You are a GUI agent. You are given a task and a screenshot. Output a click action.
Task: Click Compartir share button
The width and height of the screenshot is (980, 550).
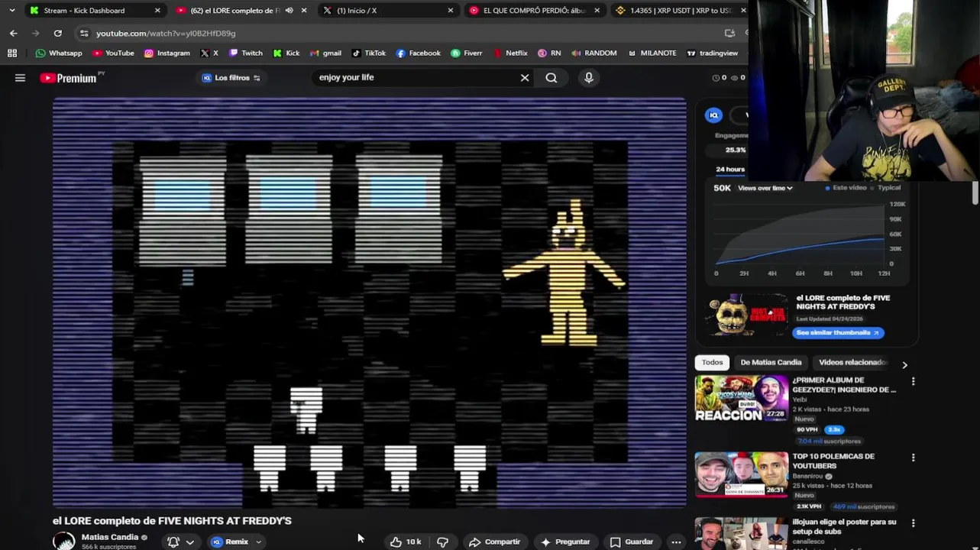(x=495, y=542)
